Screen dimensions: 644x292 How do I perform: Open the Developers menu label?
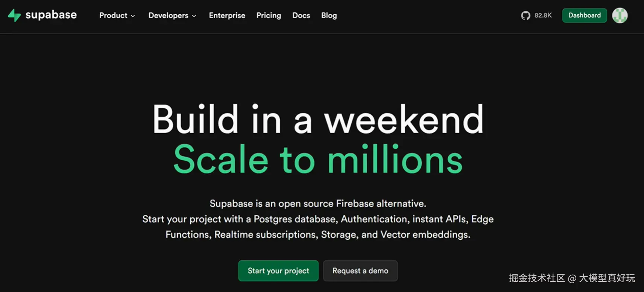pos(168,15)
